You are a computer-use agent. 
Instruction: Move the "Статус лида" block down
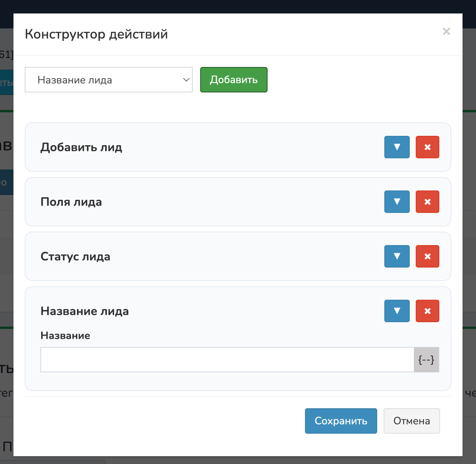coord(397,256)
